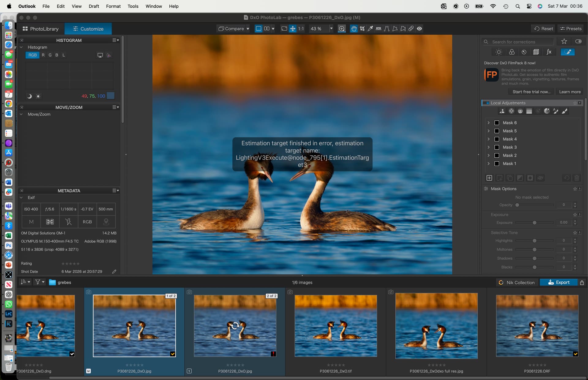Enable the Mask 3 checkbox
This screenshot has width=588, height=380.
click(x=497, y=147)
